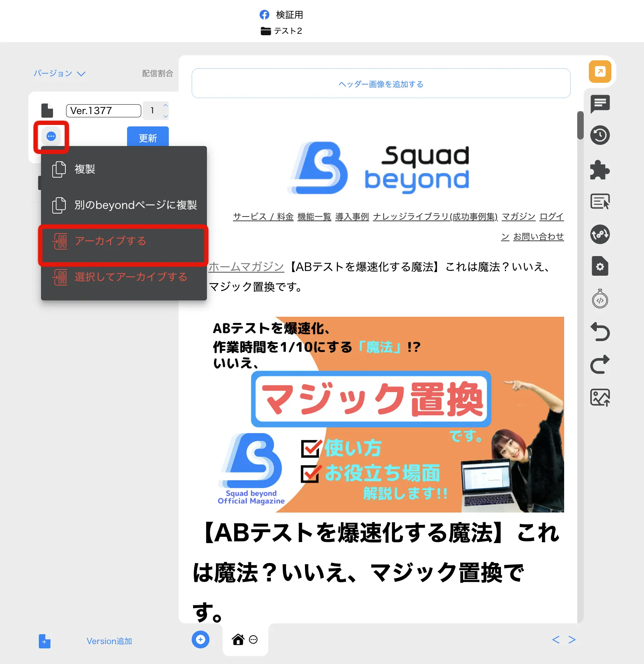Select the home page tab icon
644x664 pixels.
click(x=238, y=639)
